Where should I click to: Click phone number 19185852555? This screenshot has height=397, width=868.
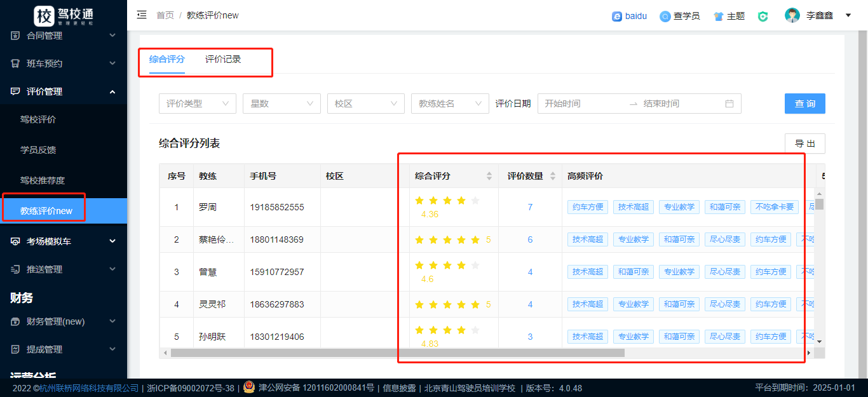point(277,207)
